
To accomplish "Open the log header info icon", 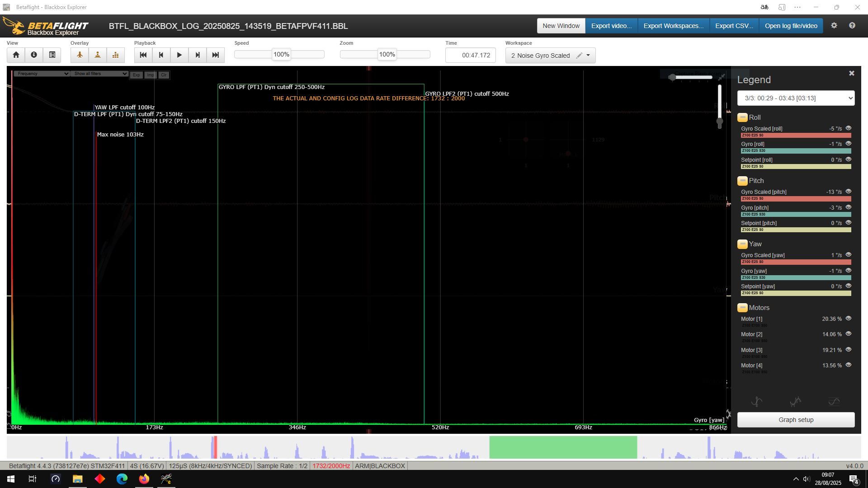I will (x=34, y=55).
